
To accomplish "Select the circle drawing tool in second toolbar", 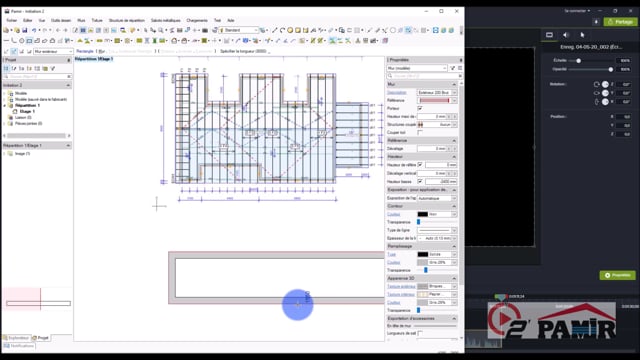I will (x=22, y=41).
